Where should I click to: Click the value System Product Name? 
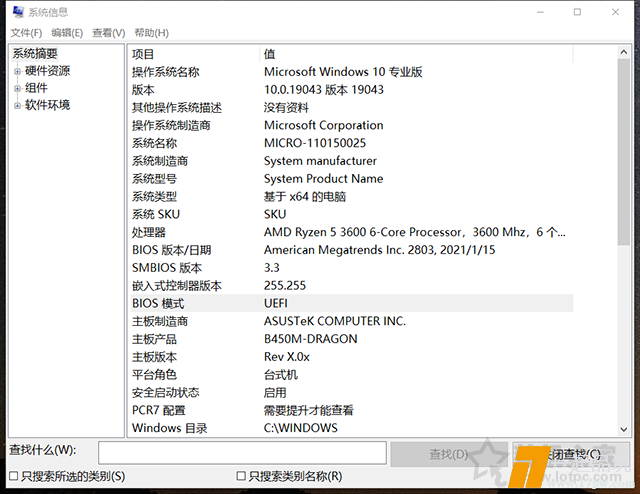[x=323, y=179]
